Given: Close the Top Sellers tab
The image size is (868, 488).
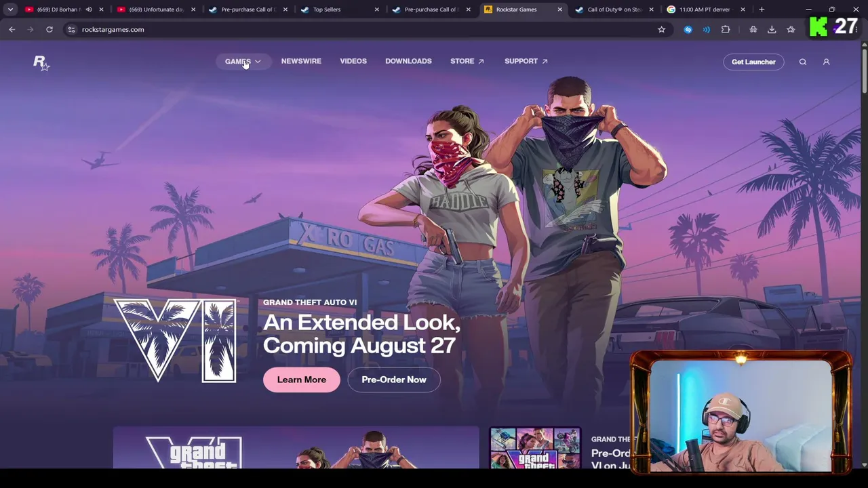Looking at the screenshot, I should (x=376, y=9).
